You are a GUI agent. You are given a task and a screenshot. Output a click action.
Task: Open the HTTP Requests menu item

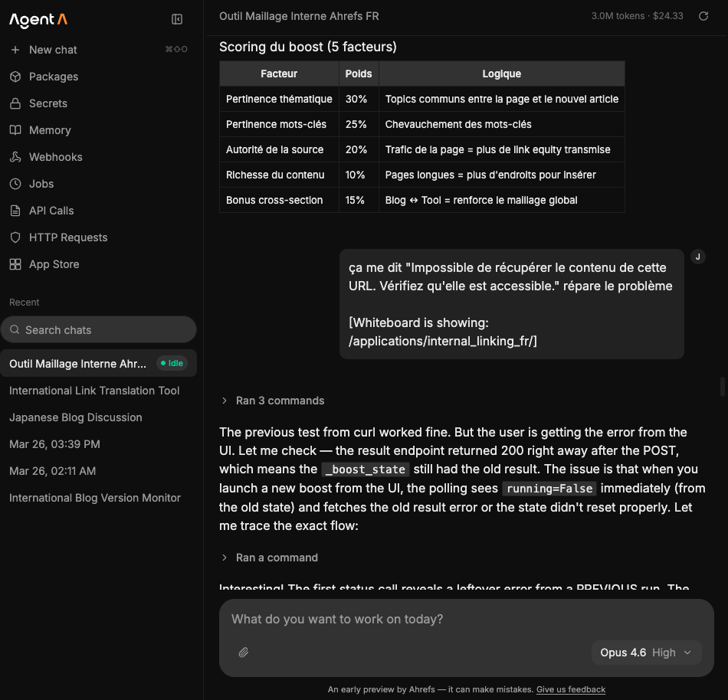coord(68,237)
